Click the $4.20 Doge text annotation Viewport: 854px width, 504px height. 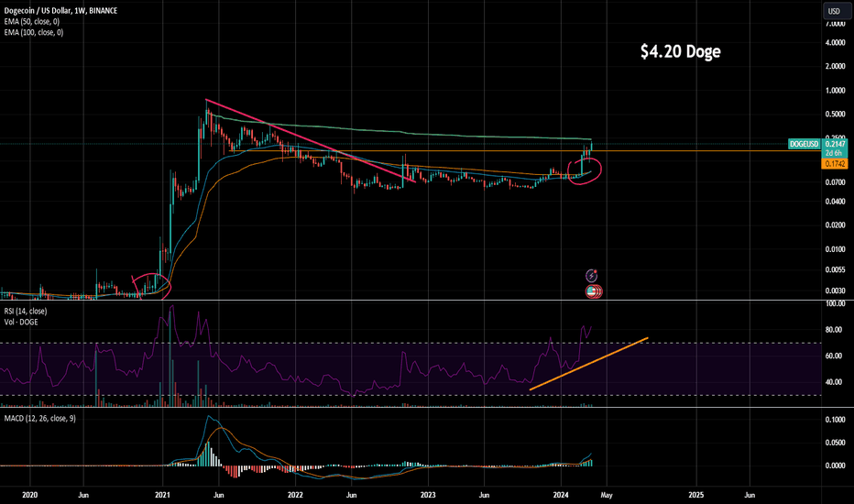[x=680, y=51]
